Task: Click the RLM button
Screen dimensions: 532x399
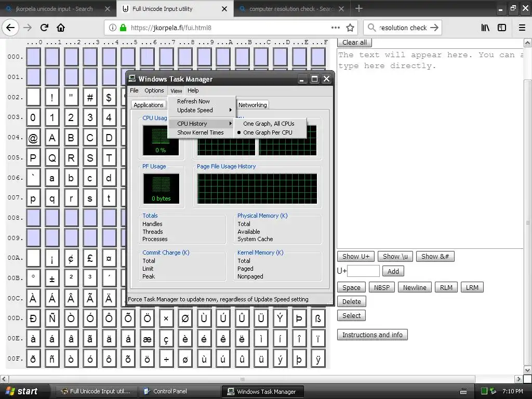Action: click(446, 287)
